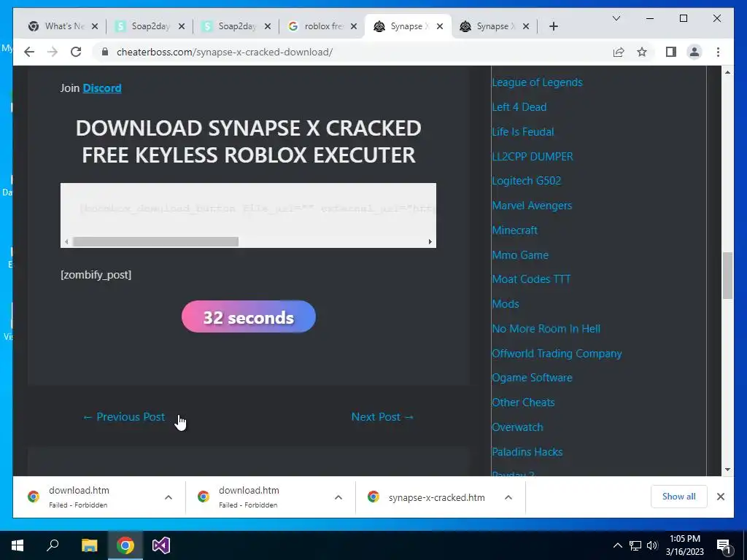
Task: Open Overwatch category link
Action: [517, 427]
